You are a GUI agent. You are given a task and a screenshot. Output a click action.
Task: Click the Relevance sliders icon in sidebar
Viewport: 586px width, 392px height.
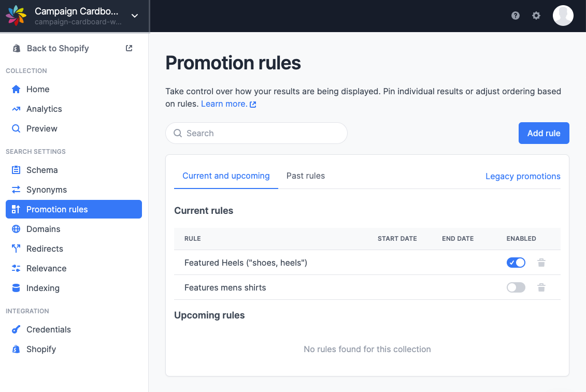pos(16,268)
